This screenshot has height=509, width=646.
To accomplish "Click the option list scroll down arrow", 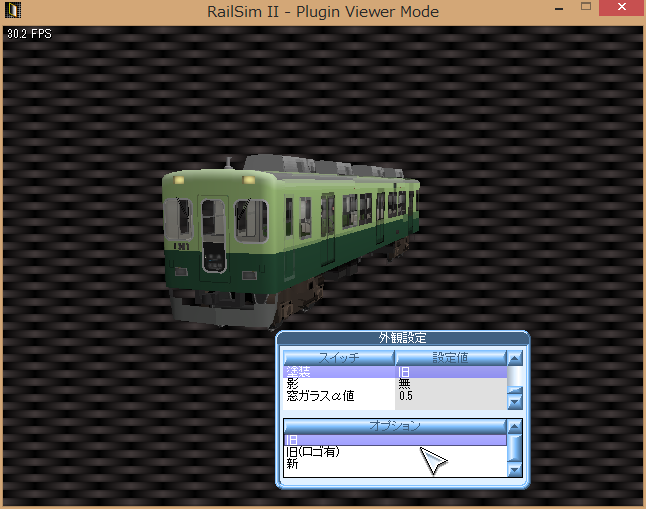I will coord(515,469).
